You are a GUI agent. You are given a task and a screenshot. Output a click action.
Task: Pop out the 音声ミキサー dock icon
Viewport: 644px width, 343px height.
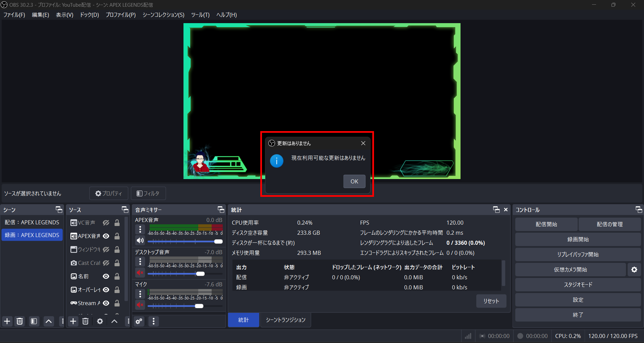click(x=221, y=210)
